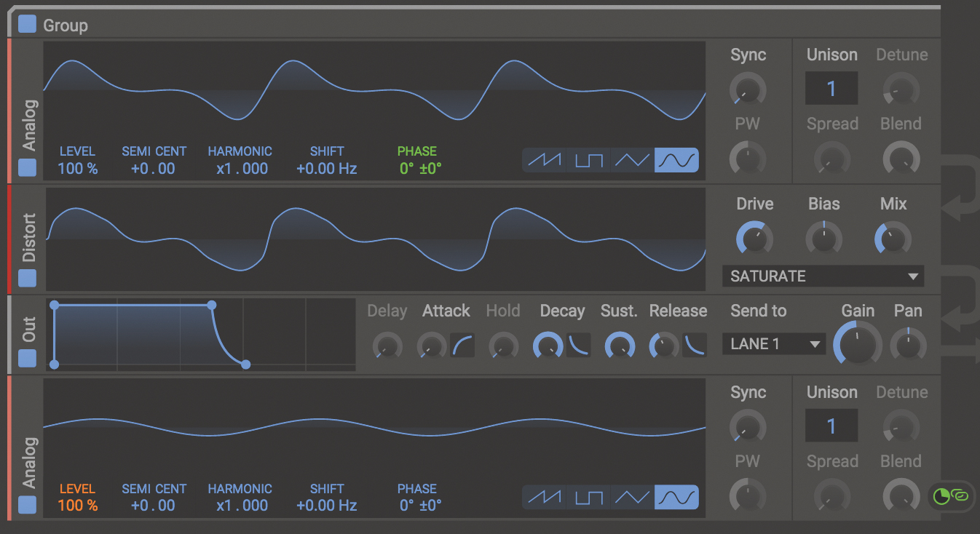Click Unison value 1 in second Analog oscillator

click(831, 426)
